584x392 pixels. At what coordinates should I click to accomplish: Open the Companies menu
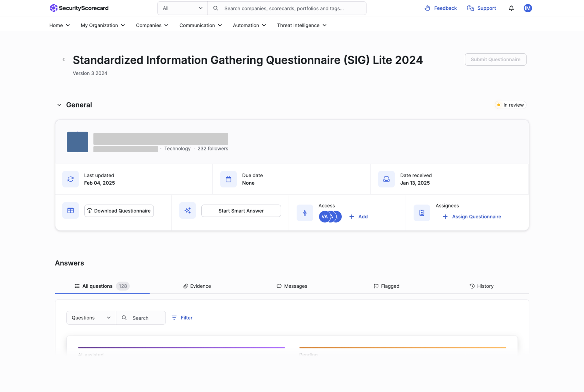pyautogui.click(x=152, y=25)
